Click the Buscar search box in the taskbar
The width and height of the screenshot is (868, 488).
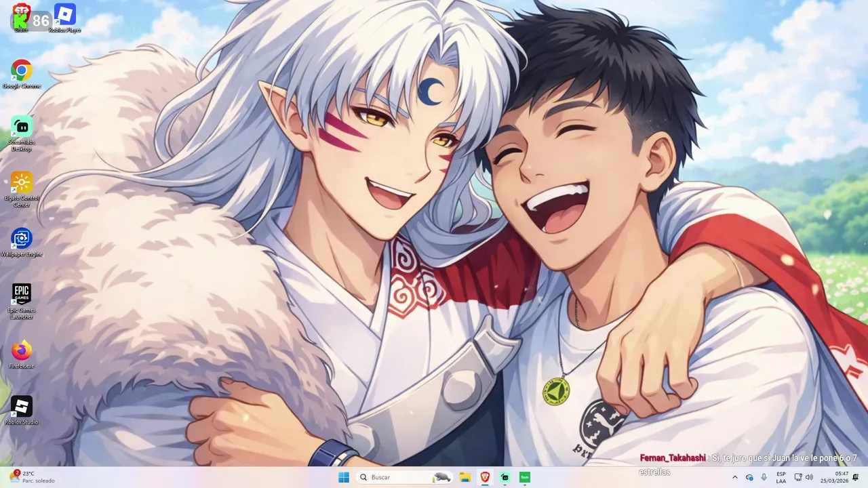[404, 477]
